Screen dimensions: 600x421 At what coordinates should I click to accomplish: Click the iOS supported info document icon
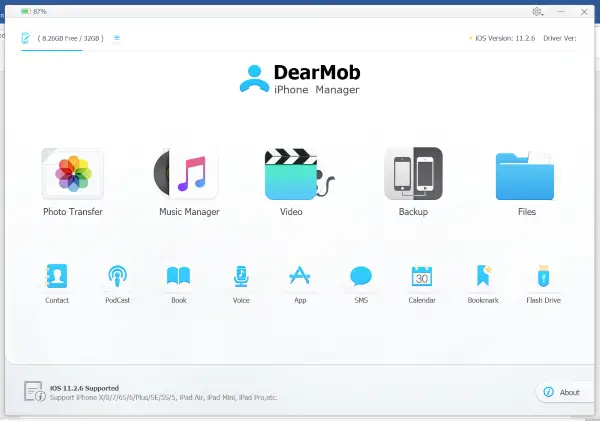(x=34, y=391)
